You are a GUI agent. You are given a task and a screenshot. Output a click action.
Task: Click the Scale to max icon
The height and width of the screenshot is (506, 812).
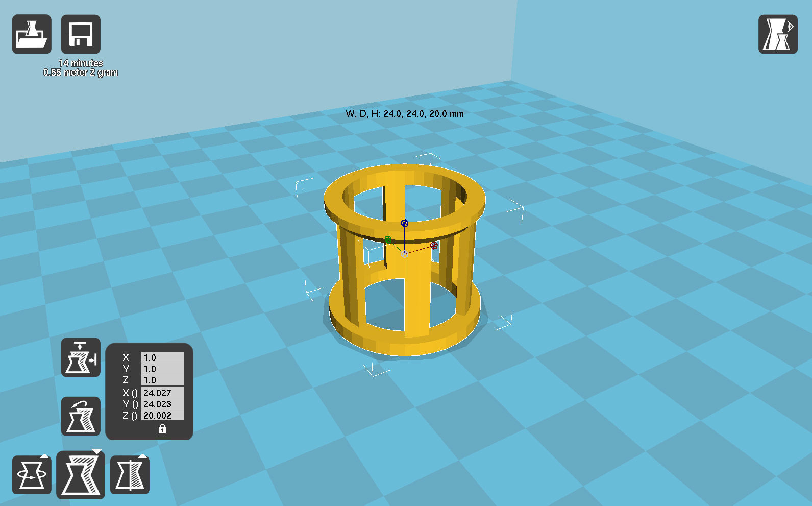81,357
